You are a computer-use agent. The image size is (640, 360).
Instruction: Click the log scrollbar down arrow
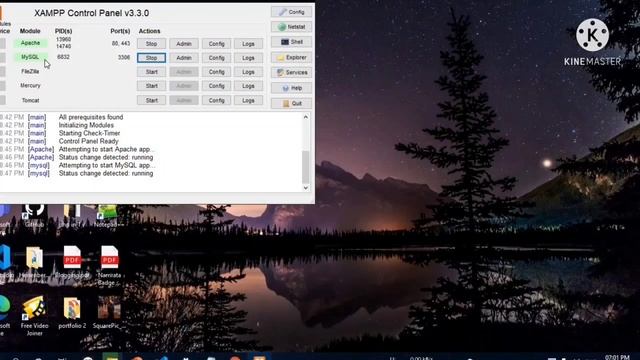(306, 188)
